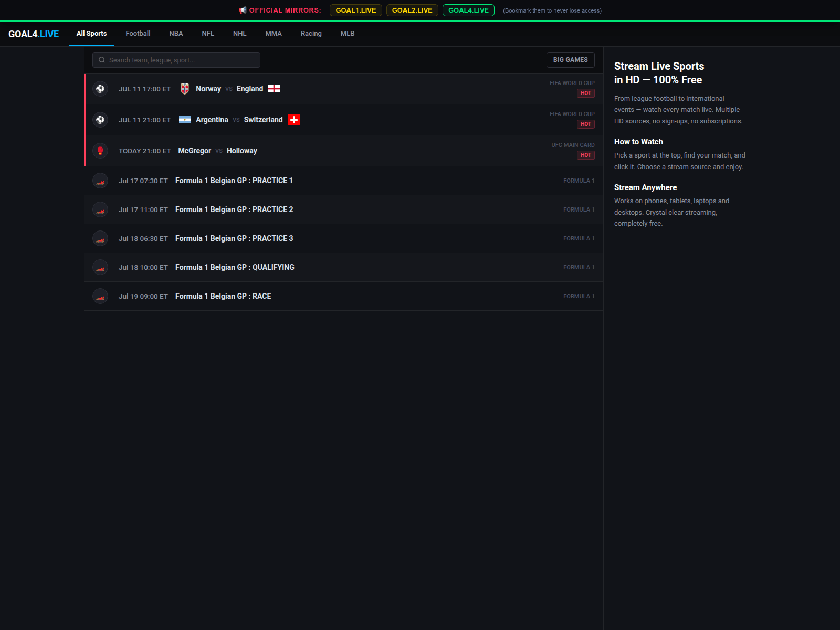Click the JUL 11 17:00 ET time

tap(144, 89)
